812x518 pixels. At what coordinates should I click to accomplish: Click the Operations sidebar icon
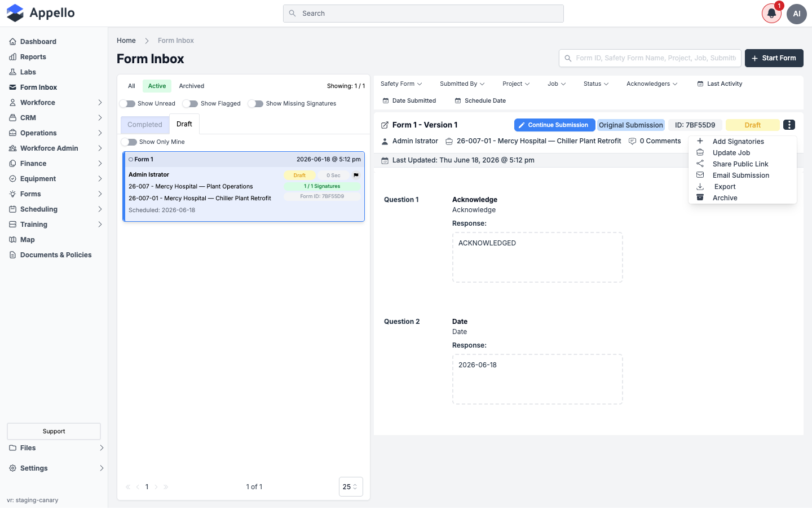[x=12, y=133]
